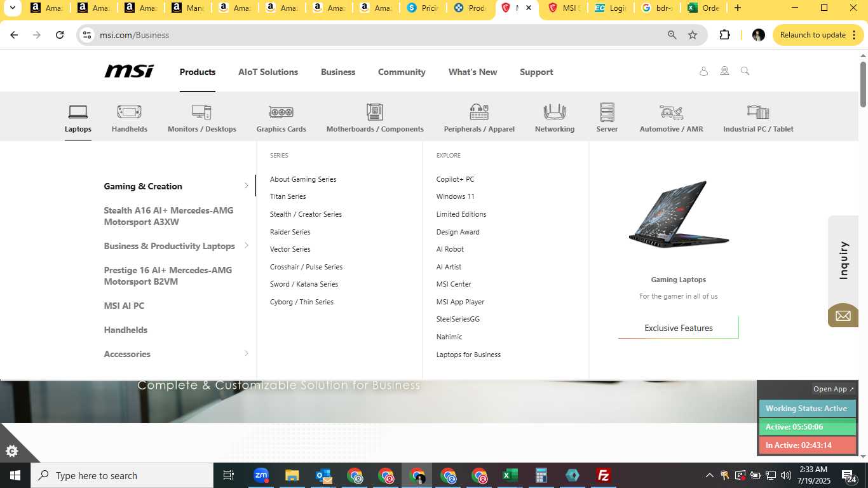
Task: Expand Gaming & Creation submenu arrow
Action: [x=247, y=186]
